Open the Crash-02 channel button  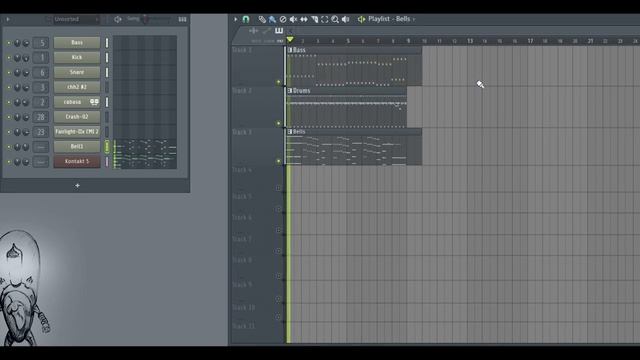77,117
